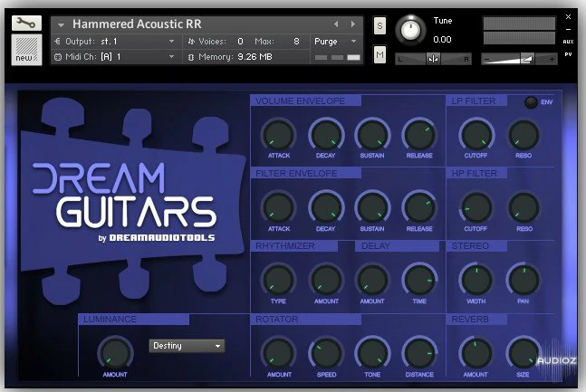The image size is (586, 392).
Task: Click the instrument volume slider
Action: point(519,59)
